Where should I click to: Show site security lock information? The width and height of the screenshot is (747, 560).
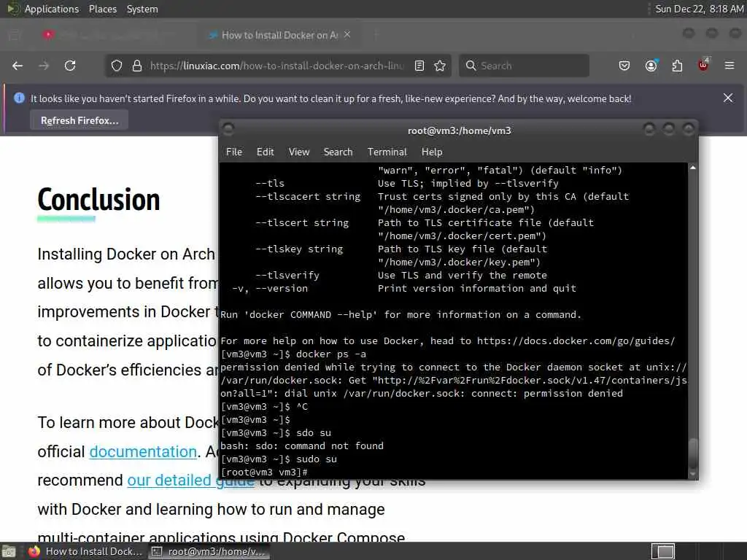[137, 66]
